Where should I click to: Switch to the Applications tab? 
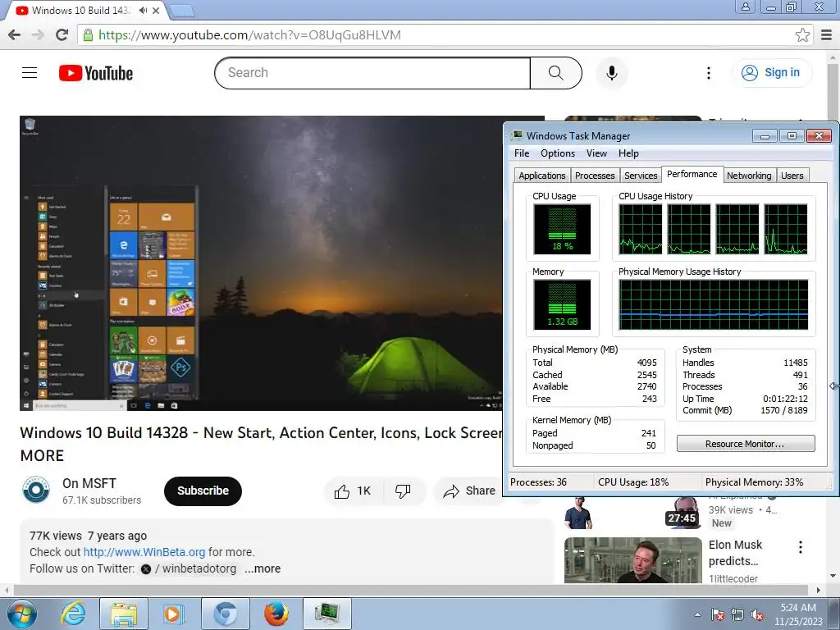(x=541, y=176)
